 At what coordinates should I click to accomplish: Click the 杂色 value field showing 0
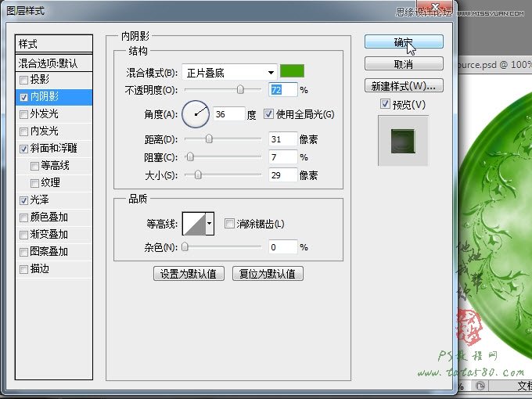pyautogui.click(x=283, y=247)
